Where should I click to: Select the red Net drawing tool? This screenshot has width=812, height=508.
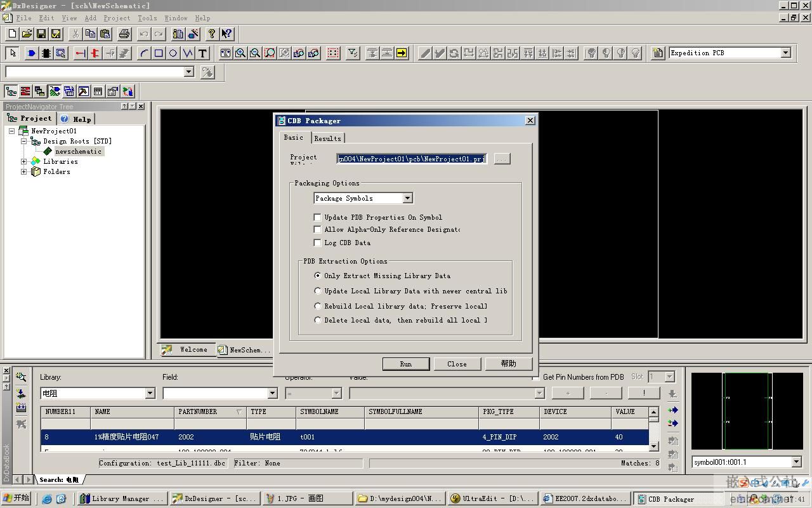point(81,53)
